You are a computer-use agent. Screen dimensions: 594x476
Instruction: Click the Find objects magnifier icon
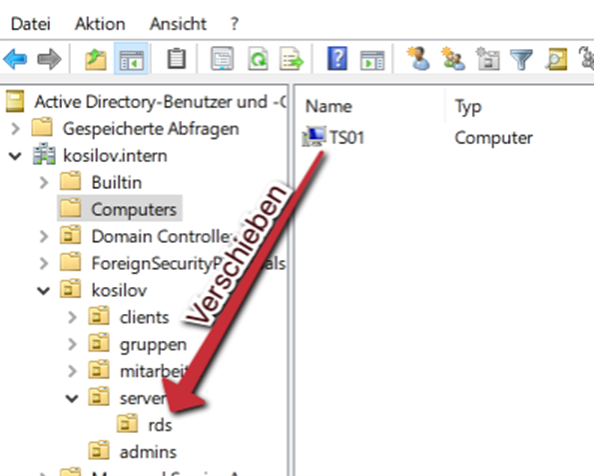click(x=556, y=59)
